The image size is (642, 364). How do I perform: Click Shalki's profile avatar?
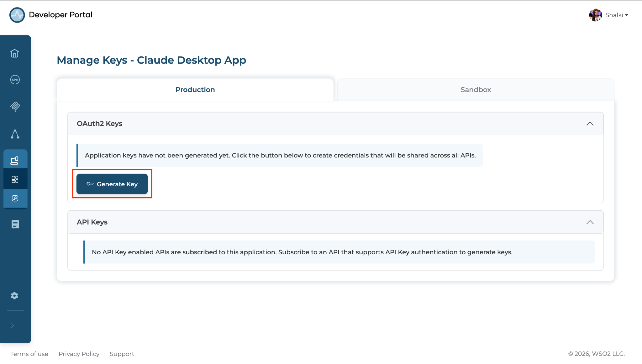coord(596,15)
